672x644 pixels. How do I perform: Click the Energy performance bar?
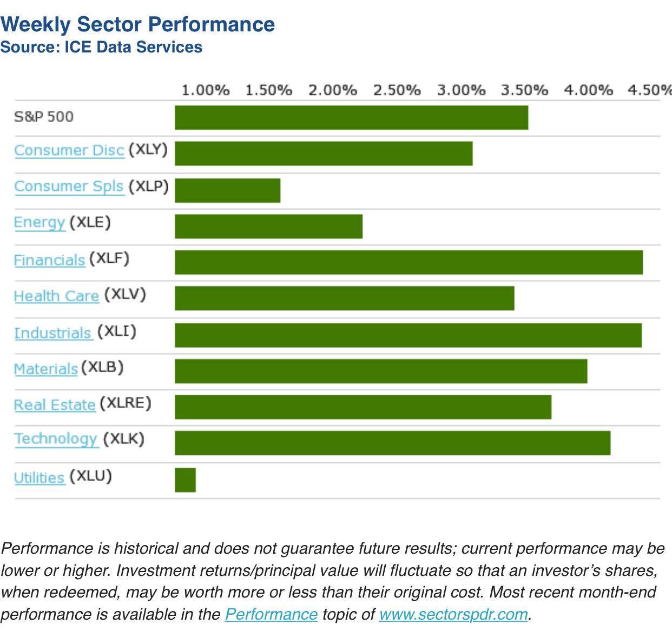click(x=268, y=227)
